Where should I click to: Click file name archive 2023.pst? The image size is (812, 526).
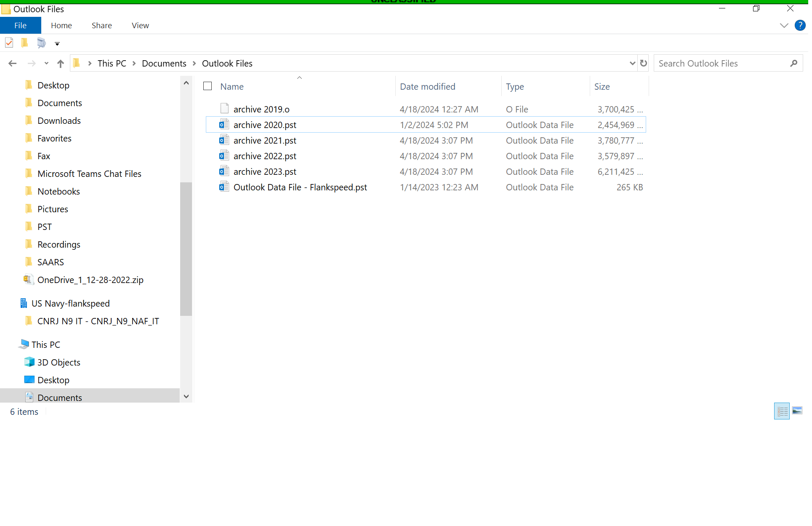(x=266, y=172)
